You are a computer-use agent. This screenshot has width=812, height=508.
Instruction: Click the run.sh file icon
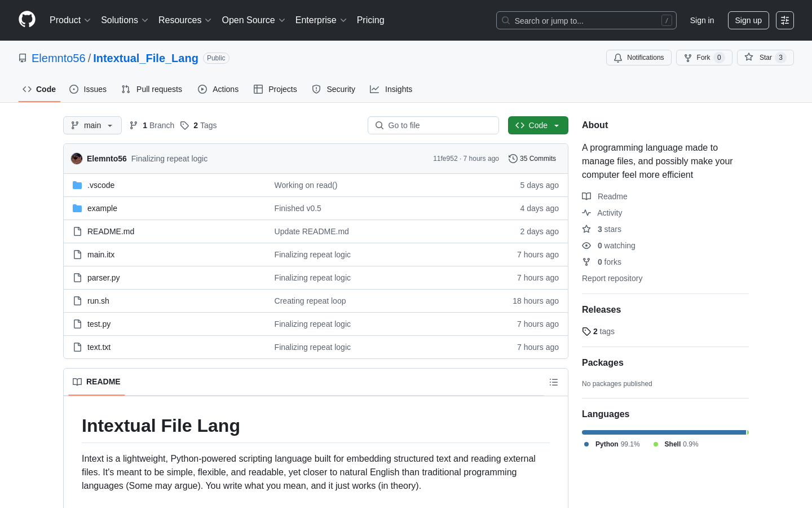pyautogui.click(x=77, y=301)
